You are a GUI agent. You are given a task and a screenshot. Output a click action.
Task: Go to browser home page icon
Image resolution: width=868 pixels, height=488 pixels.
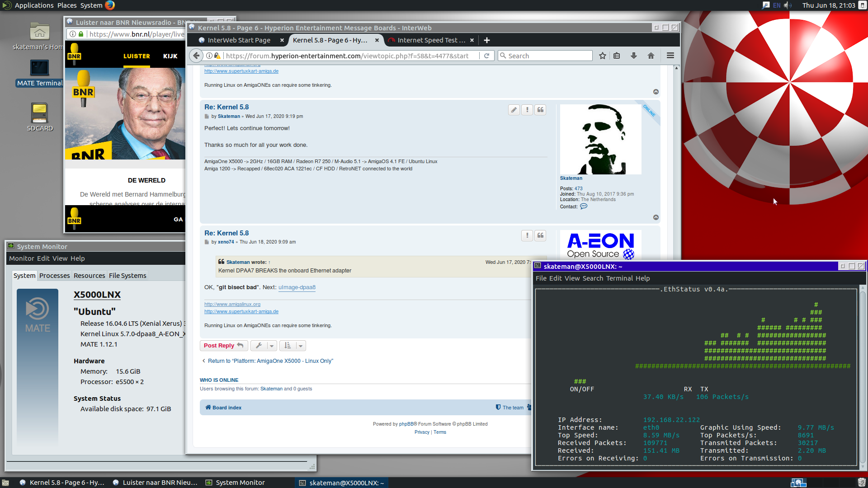tap(651, 56)
